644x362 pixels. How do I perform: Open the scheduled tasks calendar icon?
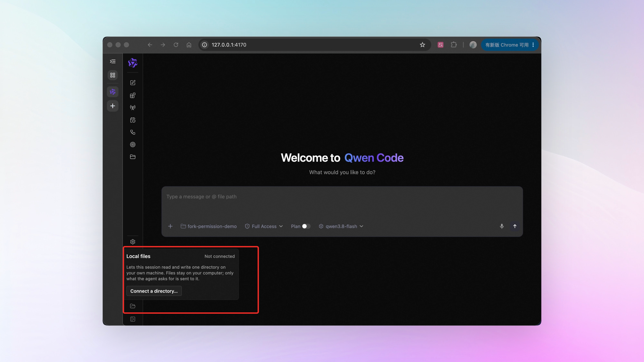133,120
